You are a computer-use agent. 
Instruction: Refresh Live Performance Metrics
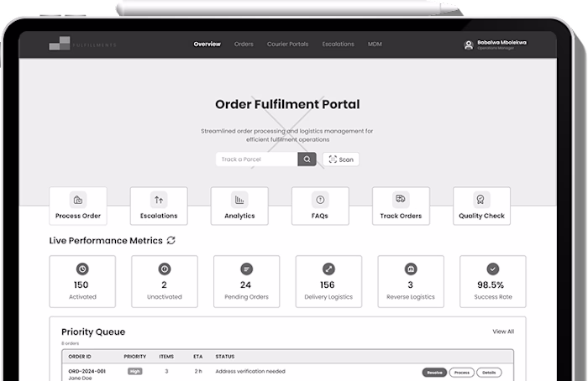tap(171, 240)
